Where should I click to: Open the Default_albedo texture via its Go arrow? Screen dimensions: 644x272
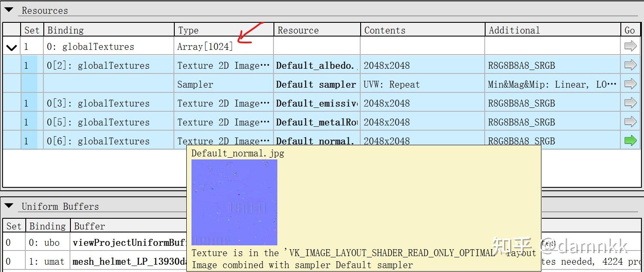630,65
